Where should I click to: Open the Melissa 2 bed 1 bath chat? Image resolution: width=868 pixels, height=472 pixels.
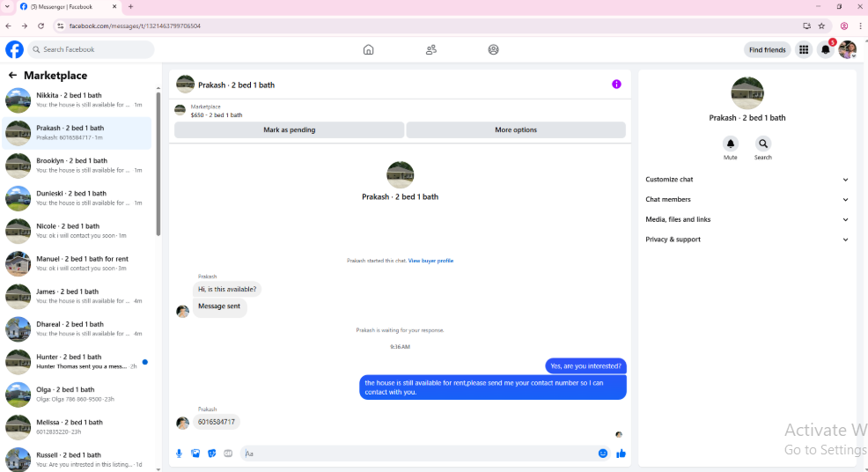[x=77, y=426]
